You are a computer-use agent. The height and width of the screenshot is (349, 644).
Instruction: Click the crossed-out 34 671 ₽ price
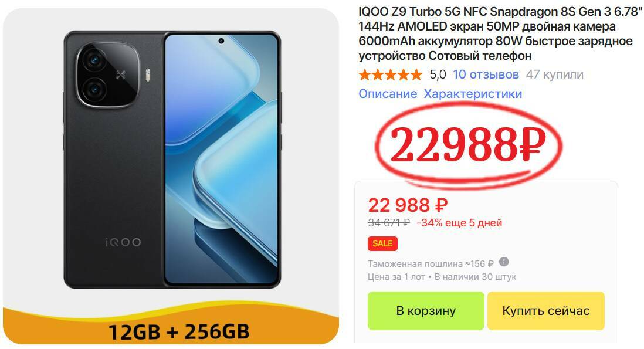pos(388,223)
